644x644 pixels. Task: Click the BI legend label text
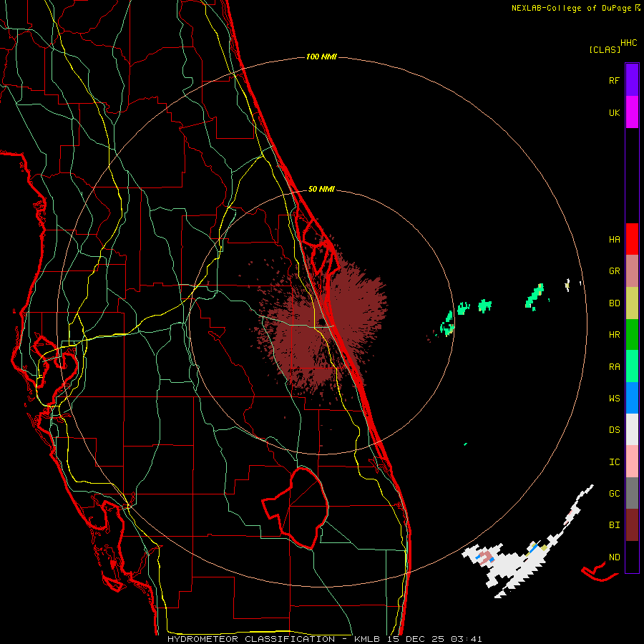click(x=615, y=525)
